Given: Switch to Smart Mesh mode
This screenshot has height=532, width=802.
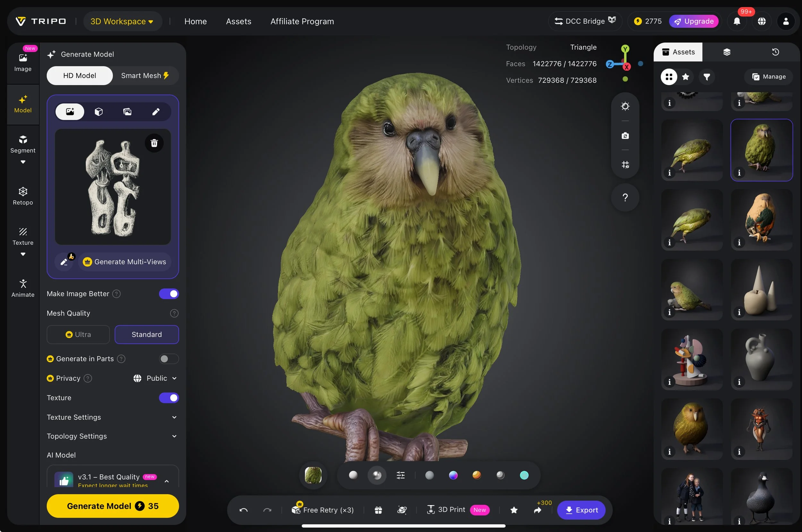Looking at the screenshot, I should tap(145, 76).
